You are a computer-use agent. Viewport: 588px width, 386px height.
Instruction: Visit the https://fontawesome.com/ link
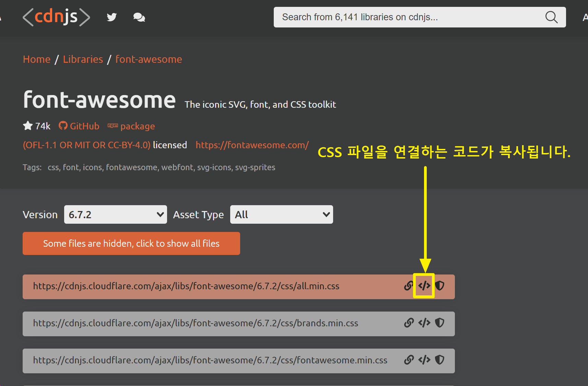pyautogui.click(x=252, y=145)
